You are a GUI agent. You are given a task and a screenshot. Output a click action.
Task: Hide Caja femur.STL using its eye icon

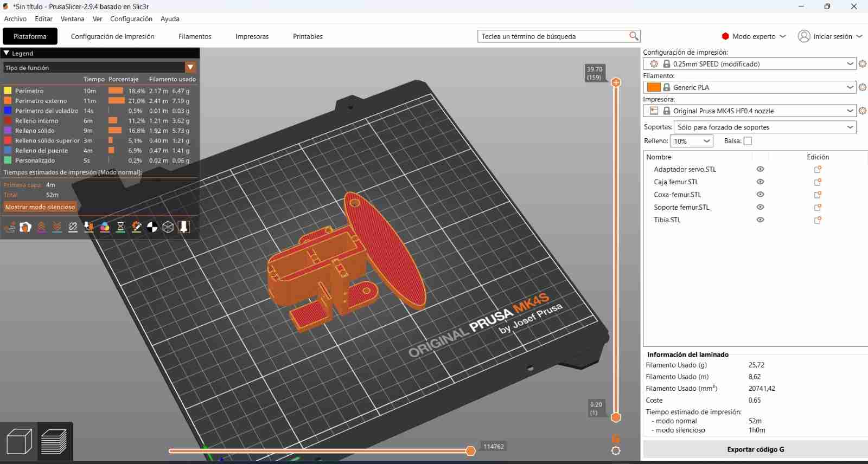tap(760, 182)
